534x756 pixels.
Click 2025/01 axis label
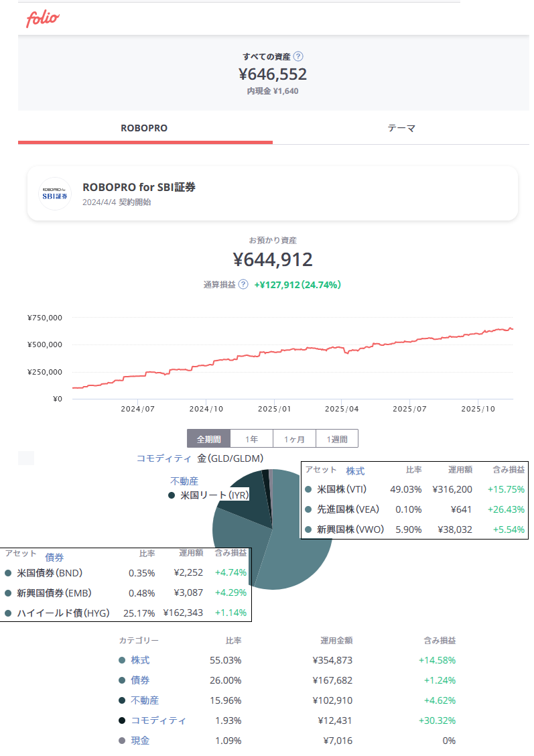point(274,409)
